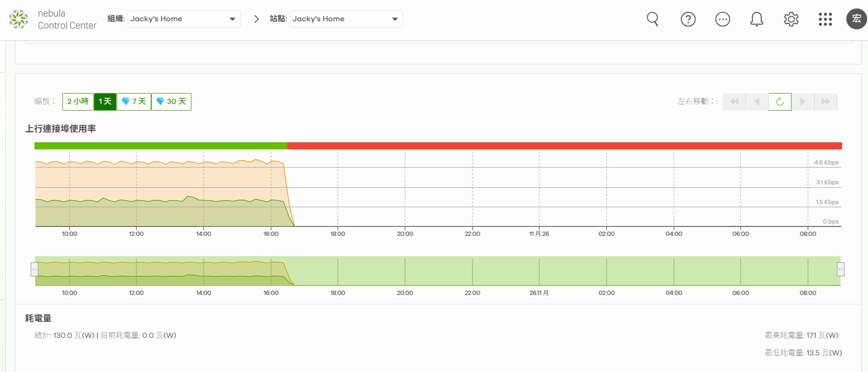This screenshot has height=372, width=868.
Task: Select the 1 天 zoom range
Action: (105, 102)
